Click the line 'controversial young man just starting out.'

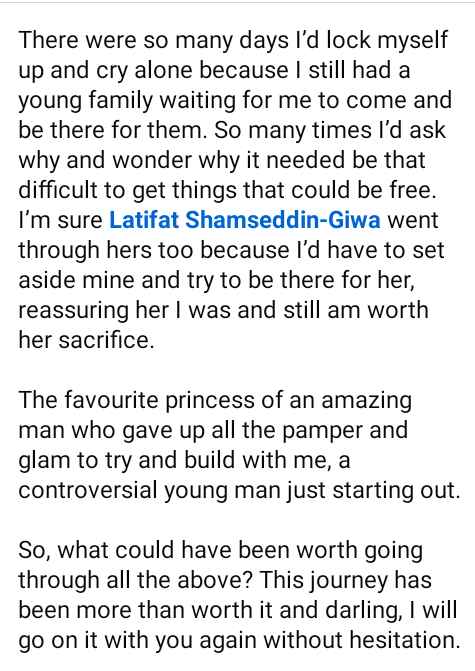click(x=239, y=490)
